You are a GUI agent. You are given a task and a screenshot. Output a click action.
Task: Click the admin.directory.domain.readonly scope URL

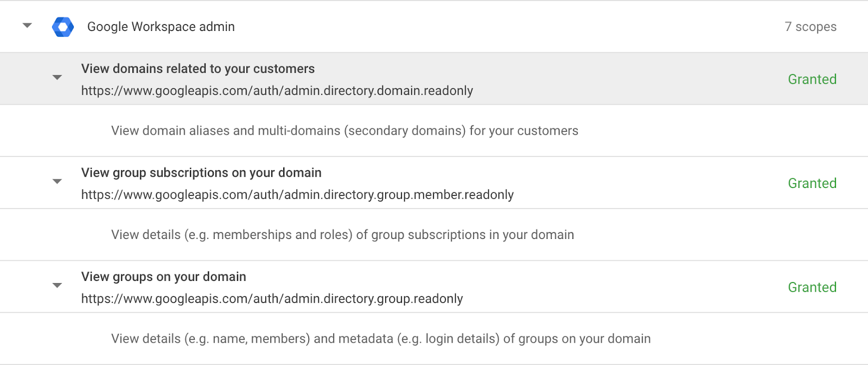(277, 91)
